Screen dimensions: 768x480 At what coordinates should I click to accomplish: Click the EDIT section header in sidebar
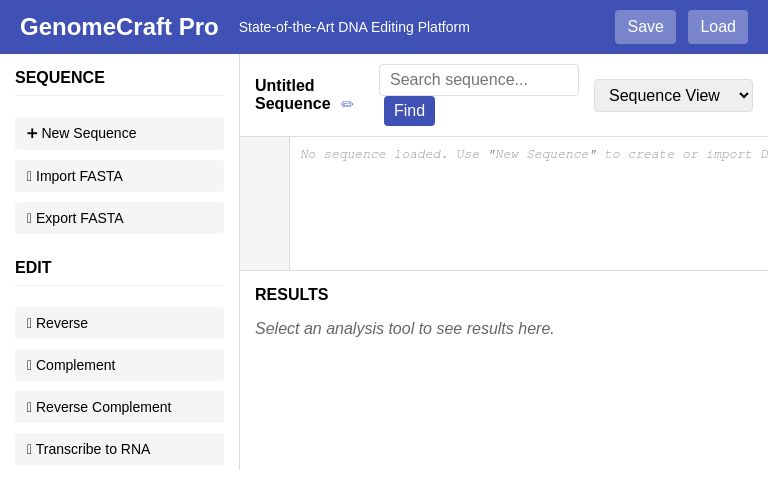[x=33, y=268]
